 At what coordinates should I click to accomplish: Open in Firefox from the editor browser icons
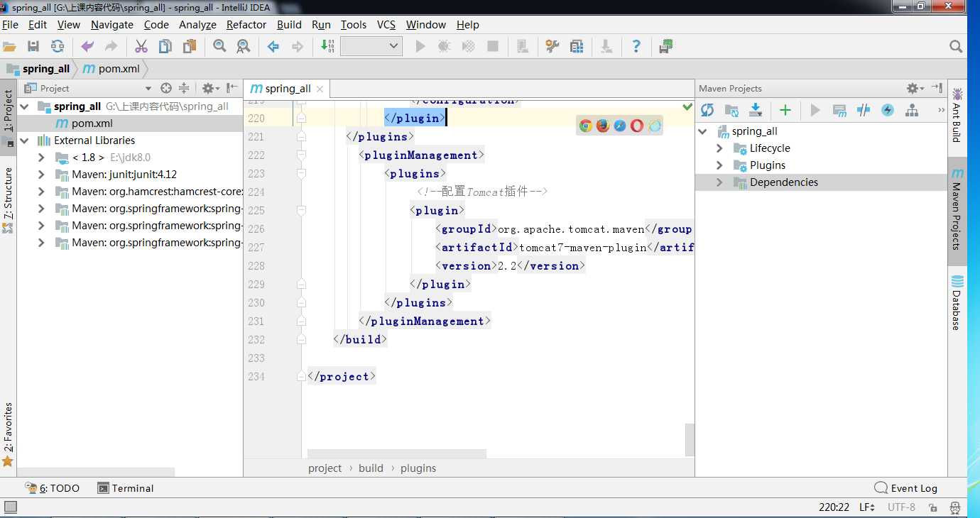pos(603,126)
